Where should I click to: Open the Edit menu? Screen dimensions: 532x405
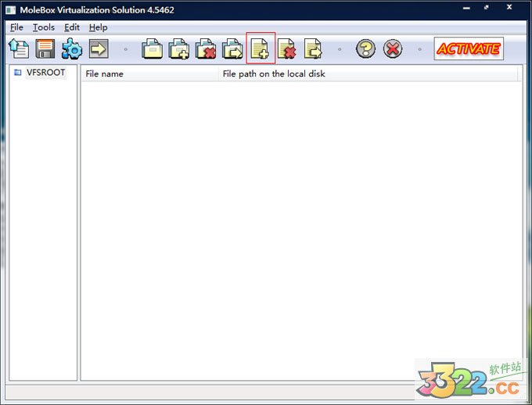[x=72, y=27]
